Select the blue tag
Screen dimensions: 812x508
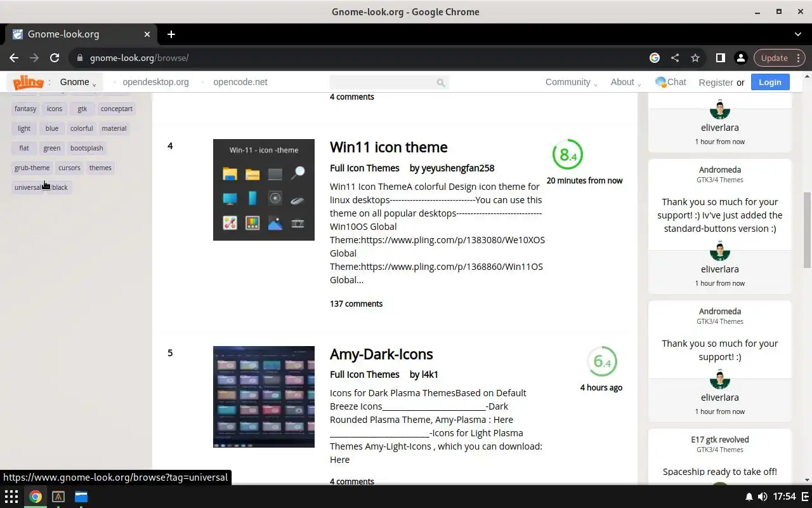tap(52, 128)
